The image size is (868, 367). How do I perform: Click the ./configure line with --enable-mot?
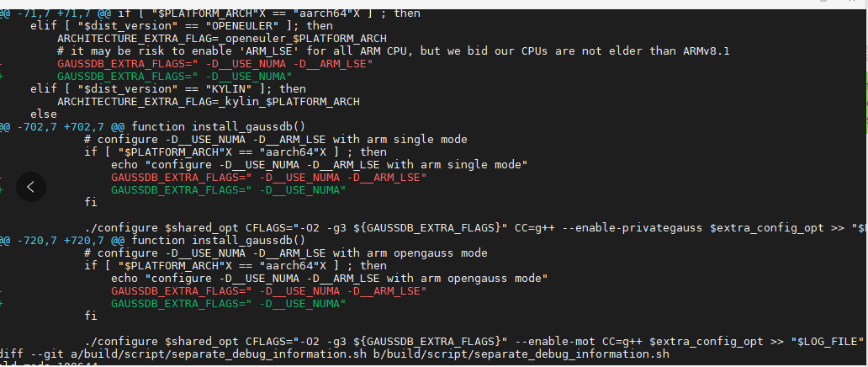(474, 342)
